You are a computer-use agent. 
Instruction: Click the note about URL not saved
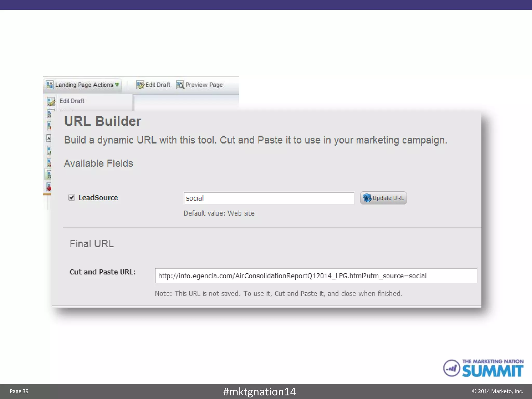pyautogui.click(x=278, y=294)
